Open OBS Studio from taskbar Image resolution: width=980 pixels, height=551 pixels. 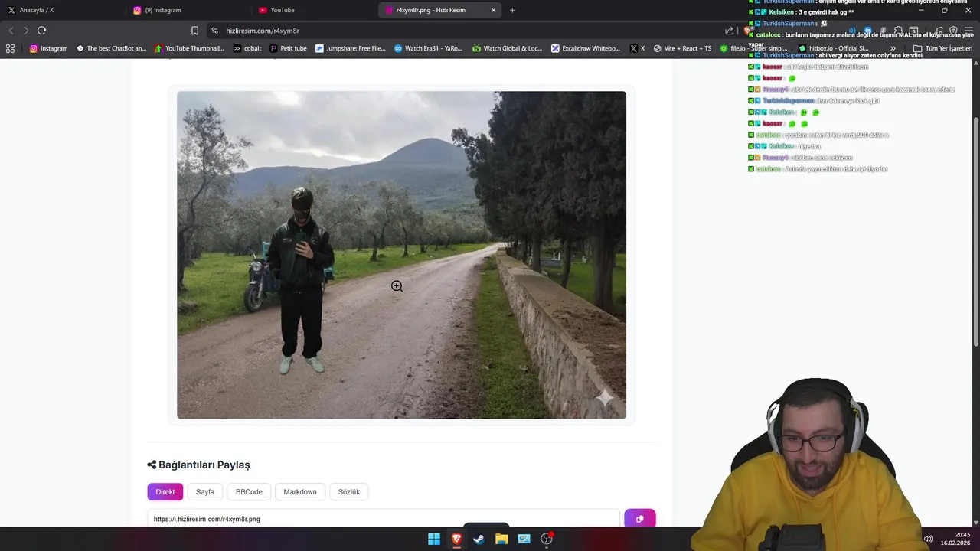[x=547, y=539]
